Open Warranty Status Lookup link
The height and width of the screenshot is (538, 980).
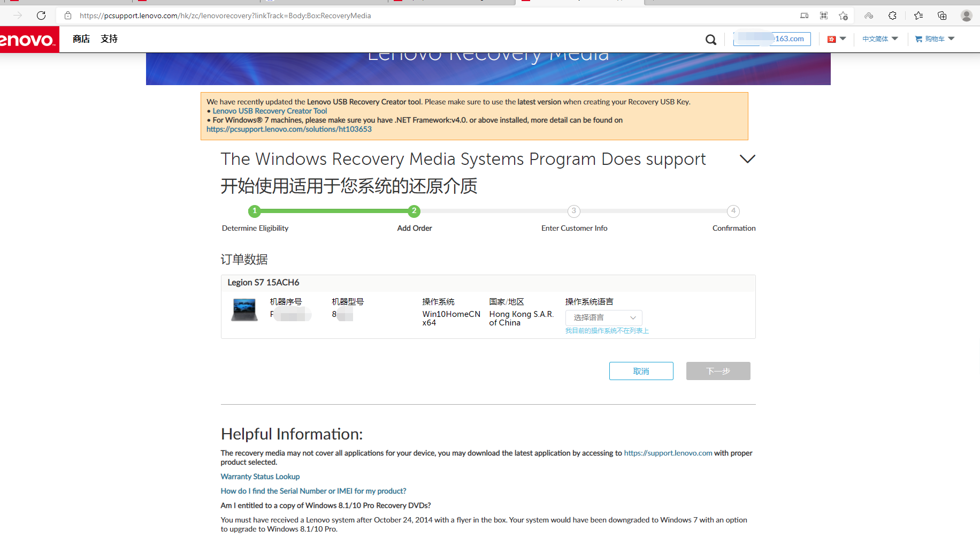[x=260, y=476]
